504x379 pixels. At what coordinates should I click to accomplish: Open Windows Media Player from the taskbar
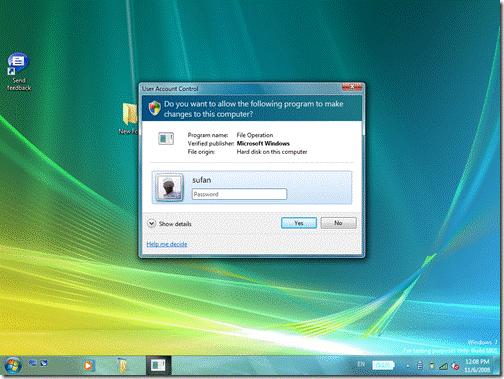89,366
